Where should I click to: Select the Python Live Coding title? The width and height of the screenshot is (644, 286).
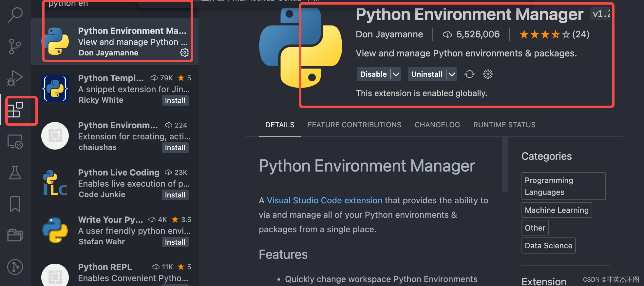click(x=119, y=173)
